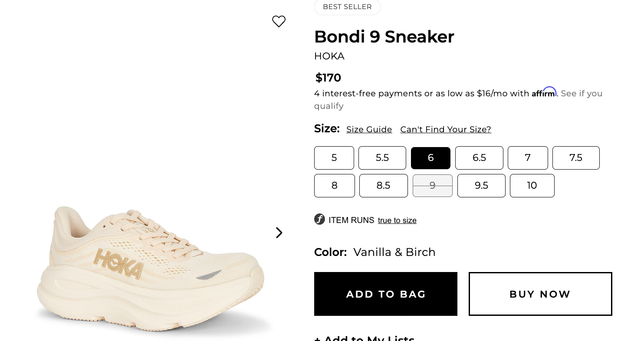Choose size 5.5
The height and width of the screenshot is (341, 644).
[382, 158]
